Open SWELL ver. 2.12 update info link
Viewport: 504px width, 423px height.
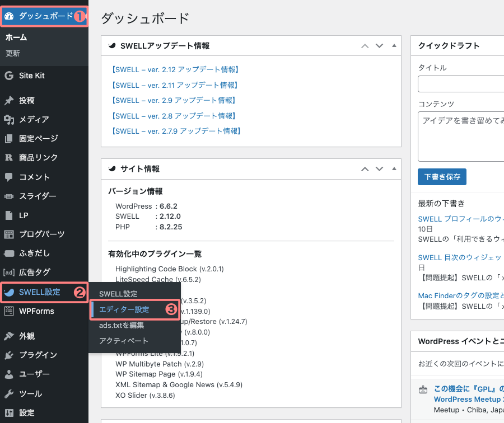tap(175, 70)
